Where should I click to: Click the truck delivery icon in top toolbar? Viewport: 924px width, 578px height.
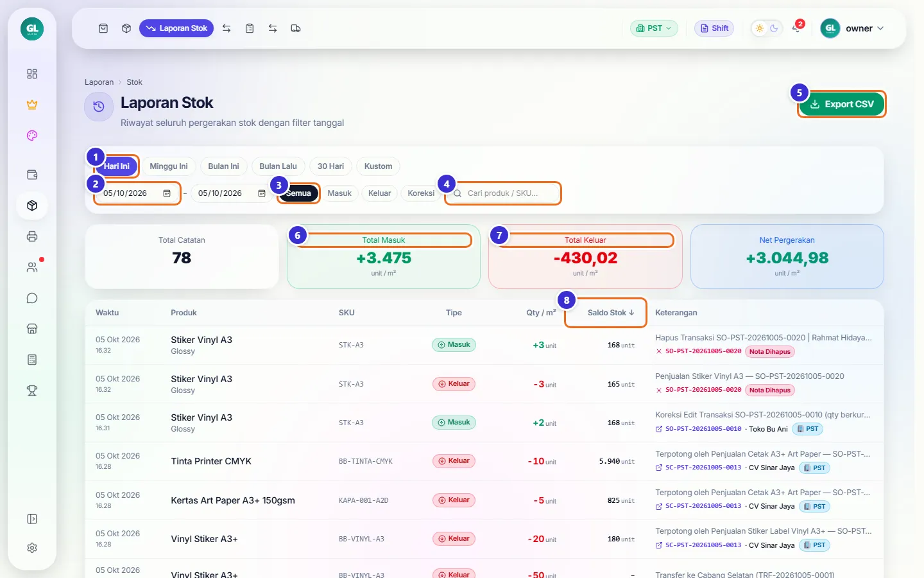point(296,28)
